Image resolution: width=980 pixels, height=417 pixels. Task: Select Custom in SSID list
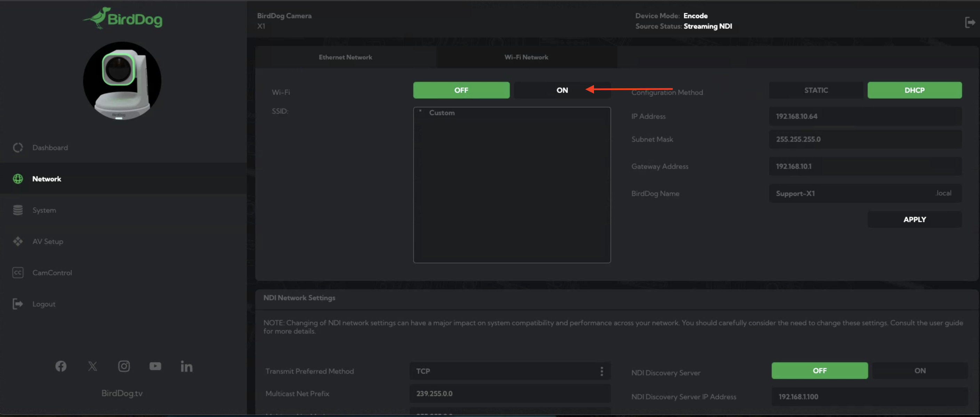(442, 113)
